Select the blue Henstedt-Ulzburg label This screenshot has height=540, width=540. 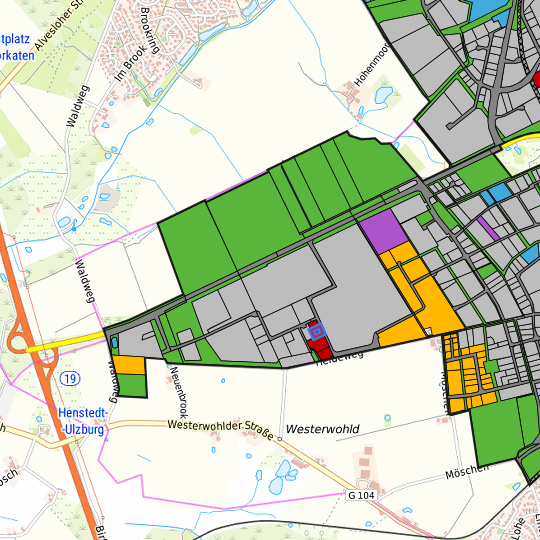(83, 422)
